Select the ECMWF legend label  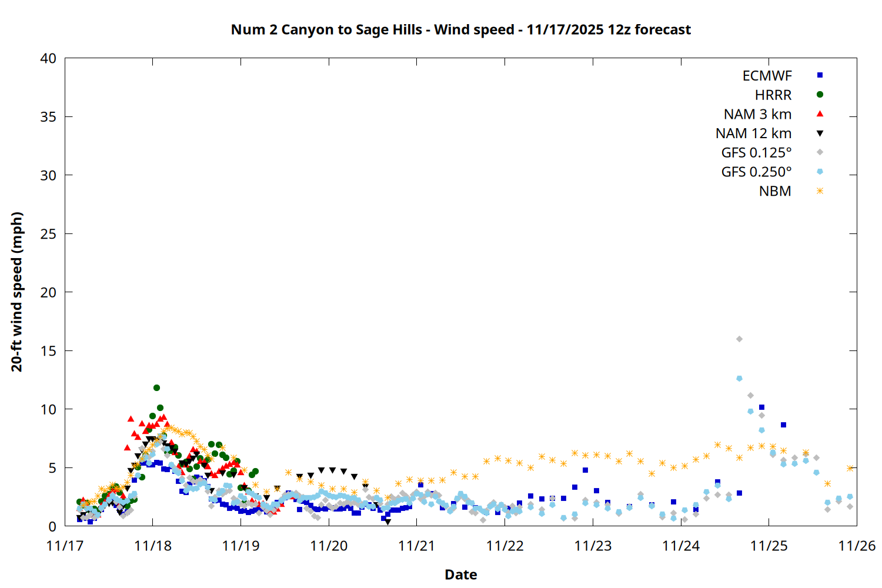(767, 76)
